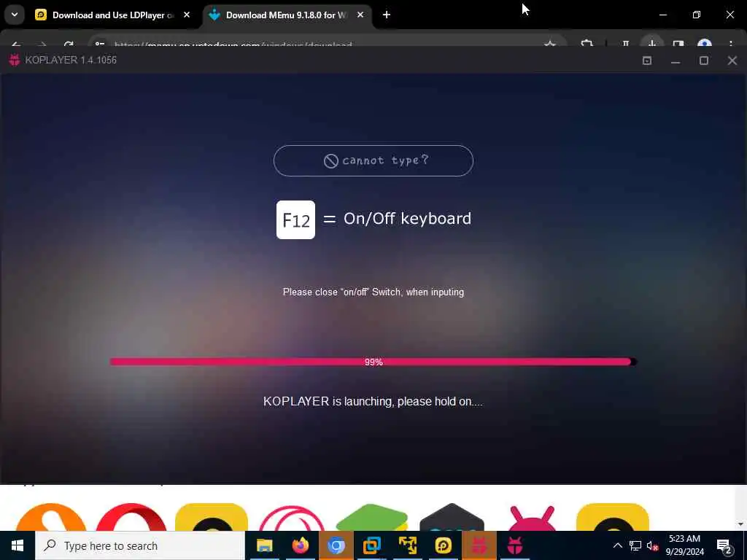
Task: Click the "KOPLAYER 1.4.1056" title text
Action: click(71, 60)
